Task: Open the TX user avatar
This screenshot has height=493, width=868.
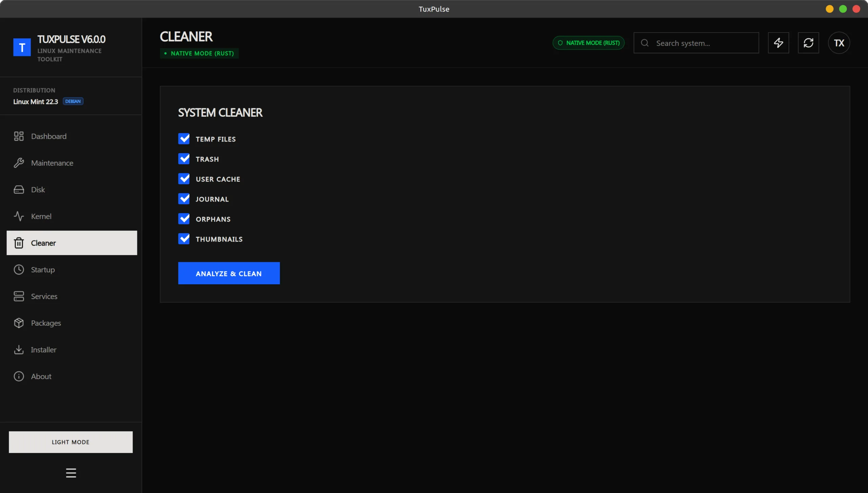Action: click(x=839, y=43)
